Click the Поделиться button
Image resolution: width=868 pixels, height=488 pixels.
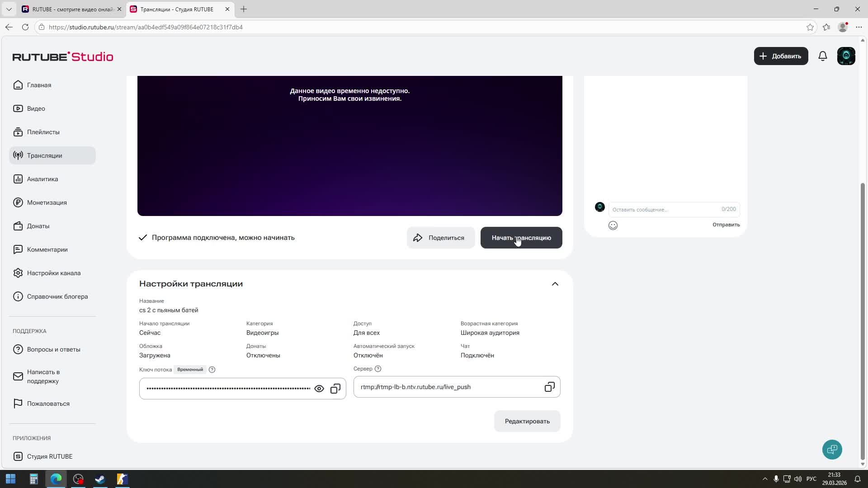pos(440,238)
